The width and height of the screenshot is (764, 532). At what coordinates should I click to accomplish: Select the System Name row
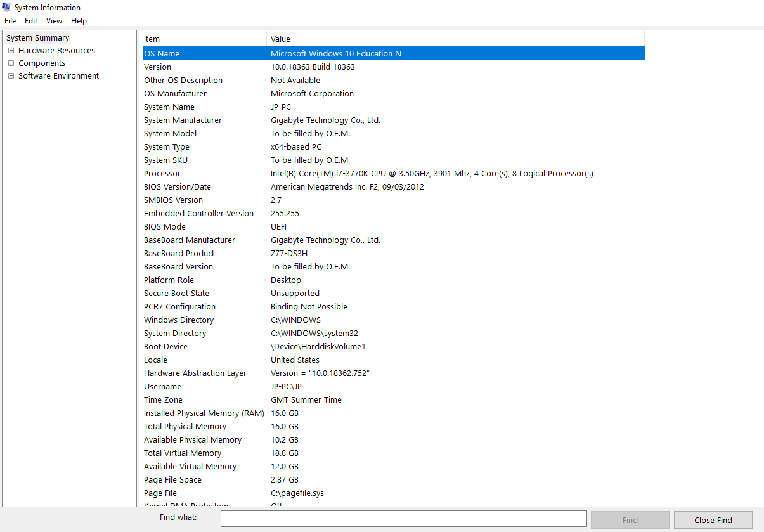pos(393,107)
